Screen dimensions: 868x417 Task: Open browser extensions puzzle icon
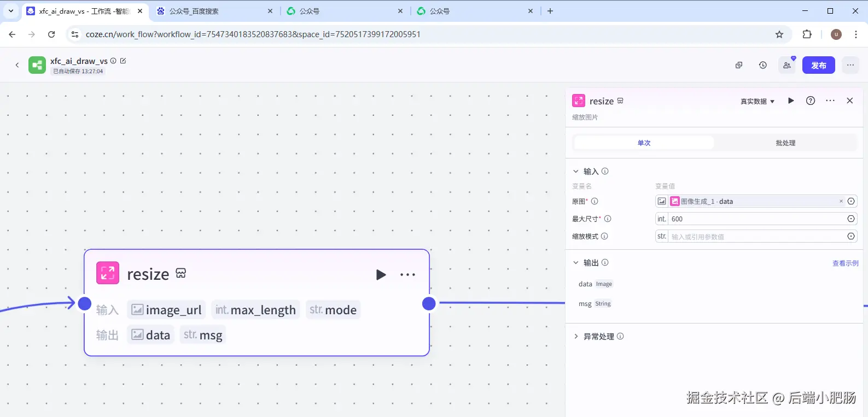[807, 34]
